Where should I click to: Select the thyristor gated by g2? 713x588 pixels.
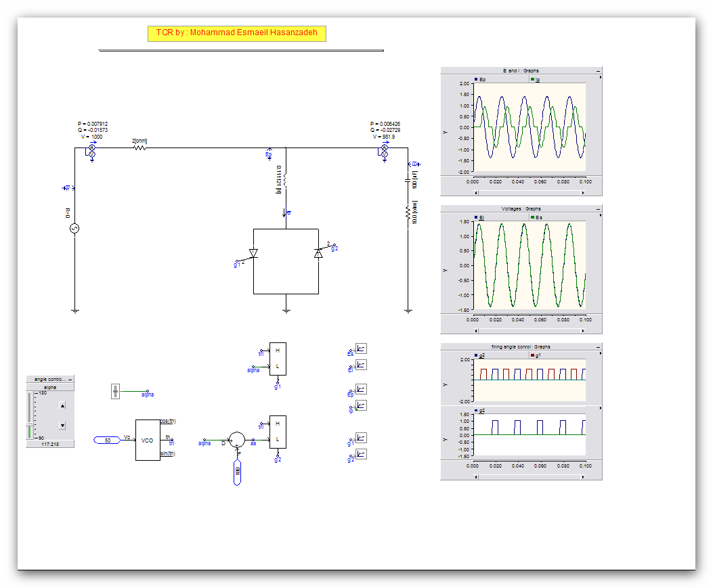click(318, 253)
